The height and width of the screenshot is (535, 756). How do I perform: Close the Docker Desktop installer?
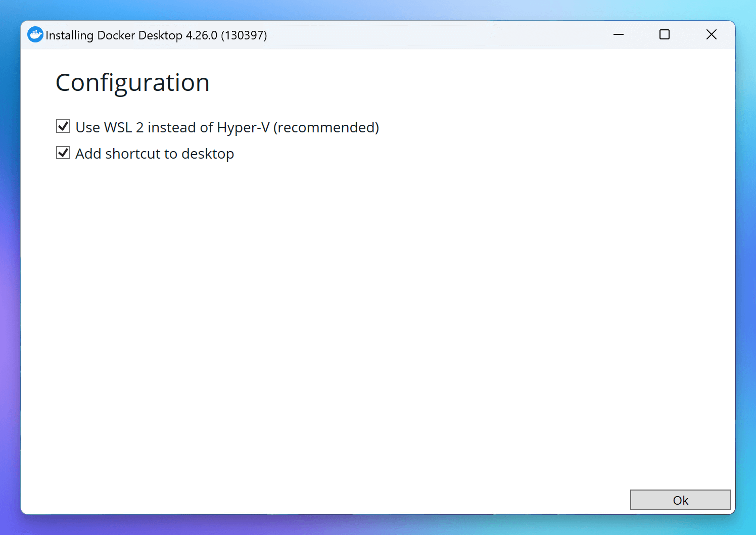click(712, 34)
